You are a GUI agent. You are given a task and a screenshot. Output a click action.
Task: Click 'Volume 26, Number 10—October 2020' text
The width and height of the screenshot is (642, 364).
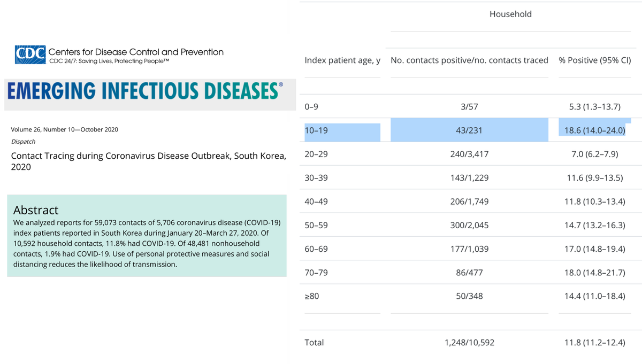pos(64,129)
